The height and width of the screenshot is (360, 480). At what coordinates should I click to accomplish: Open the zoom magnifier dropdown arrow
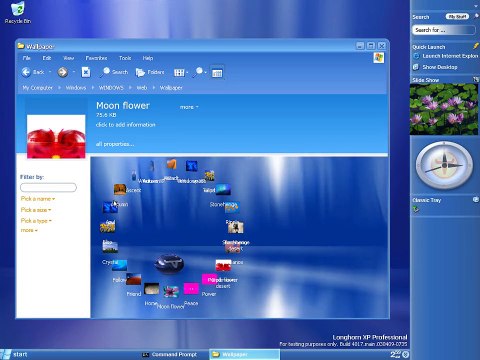(x=206, y=73)
